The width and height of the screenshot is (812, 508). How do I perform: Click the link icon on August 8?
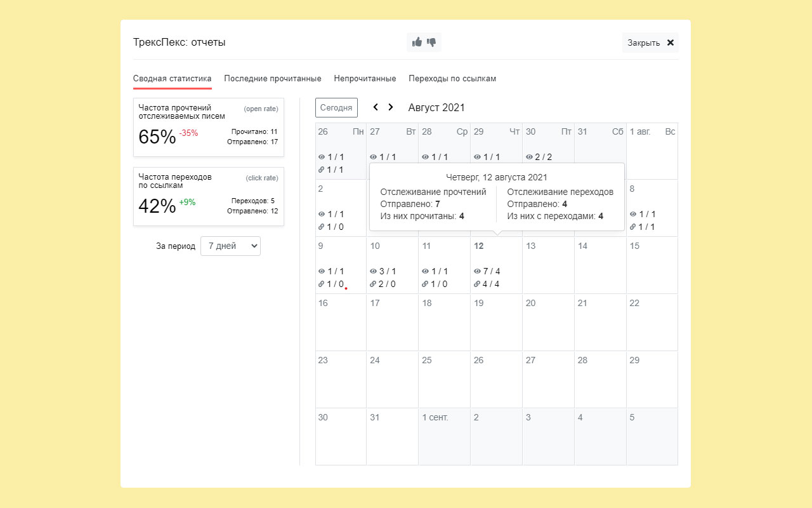click(x=633, y=227)
